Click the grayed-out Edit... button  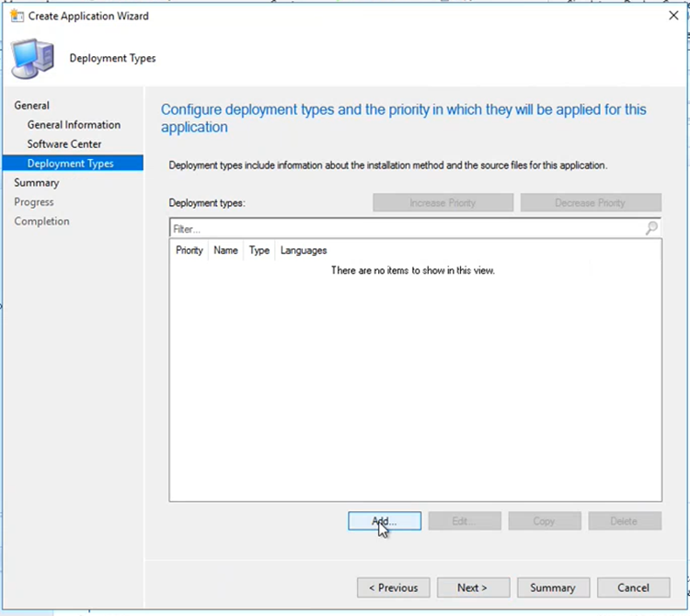(x=465, y=521)
